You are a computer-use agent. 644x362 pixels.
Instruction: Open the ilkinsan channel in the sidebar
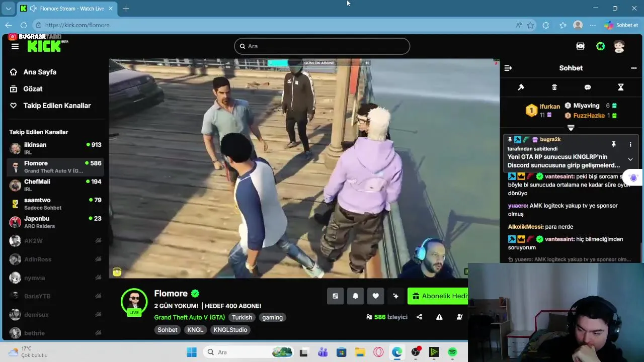(x=55, y=148)
